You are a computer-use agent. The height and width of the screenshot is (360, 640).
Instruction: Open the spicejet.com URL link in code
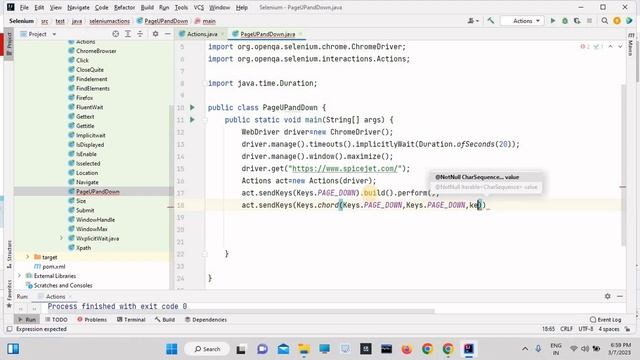click(345, 169)
